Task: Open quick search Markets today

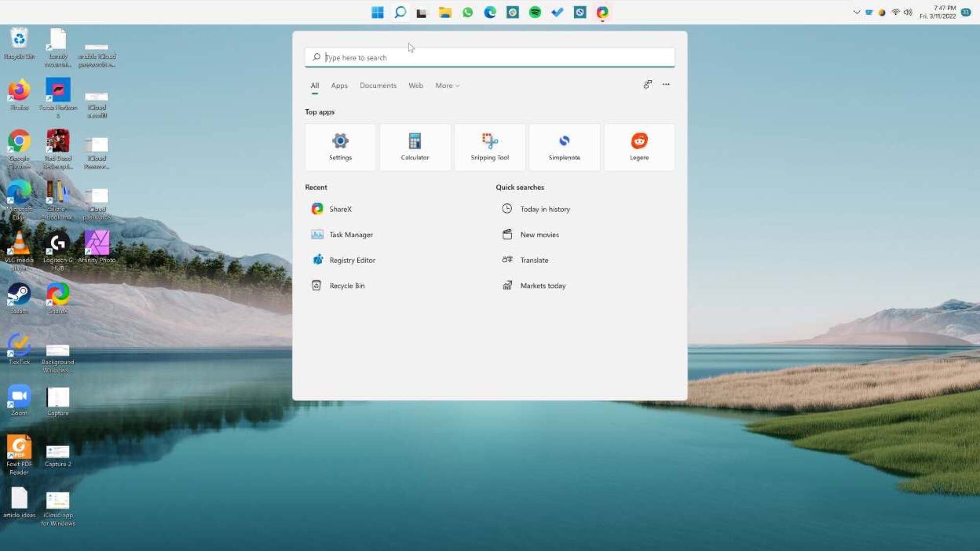Action: [543, 285]
